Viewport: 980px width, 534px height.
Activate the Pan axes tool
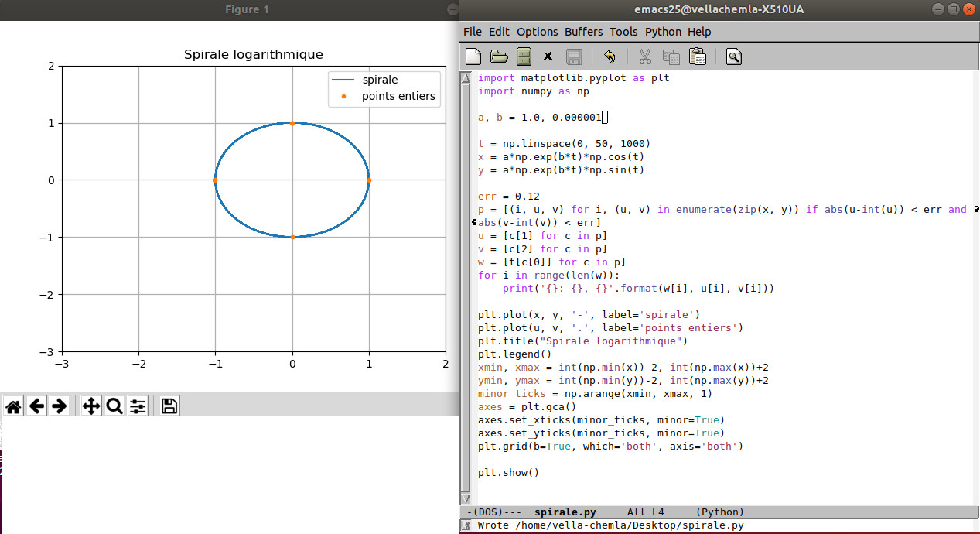(x=91, y=406)
